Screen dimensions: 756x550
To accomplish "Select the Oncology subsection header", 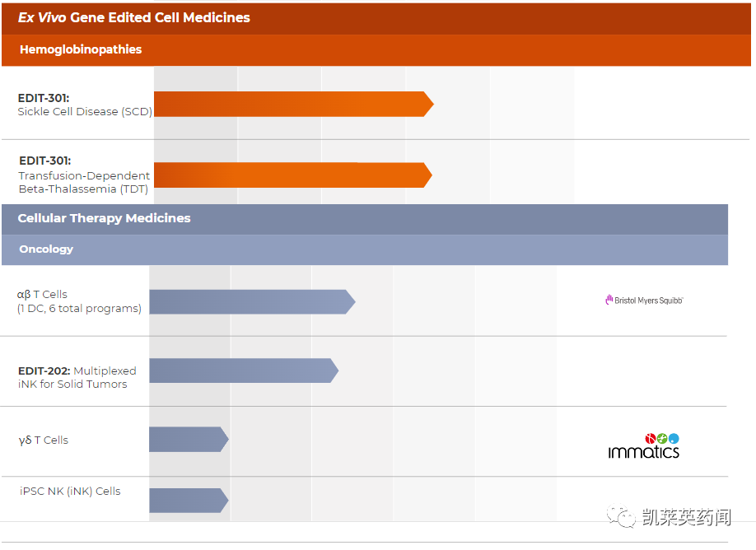I will pos(46,249).
